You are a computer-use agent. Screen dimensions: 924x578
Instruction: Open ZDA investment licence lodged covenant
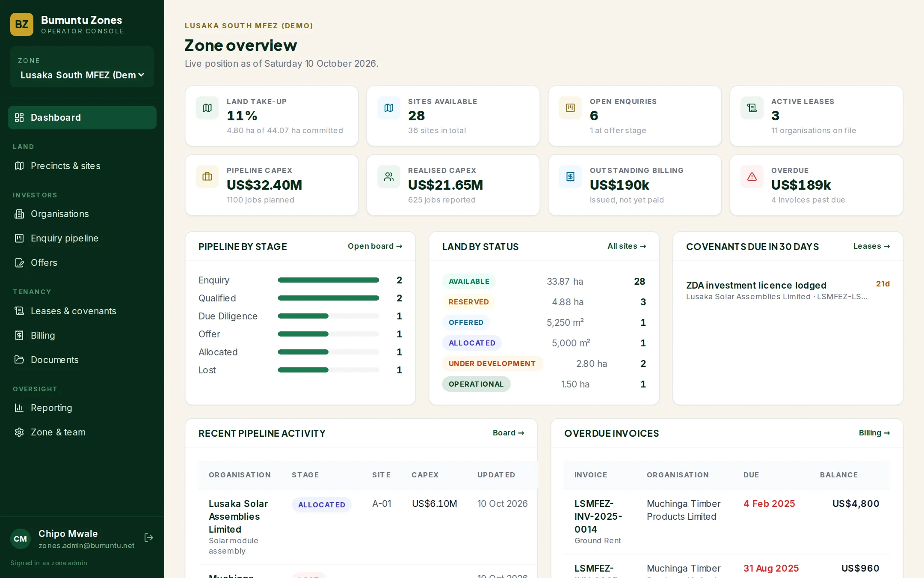click(788, 290)
